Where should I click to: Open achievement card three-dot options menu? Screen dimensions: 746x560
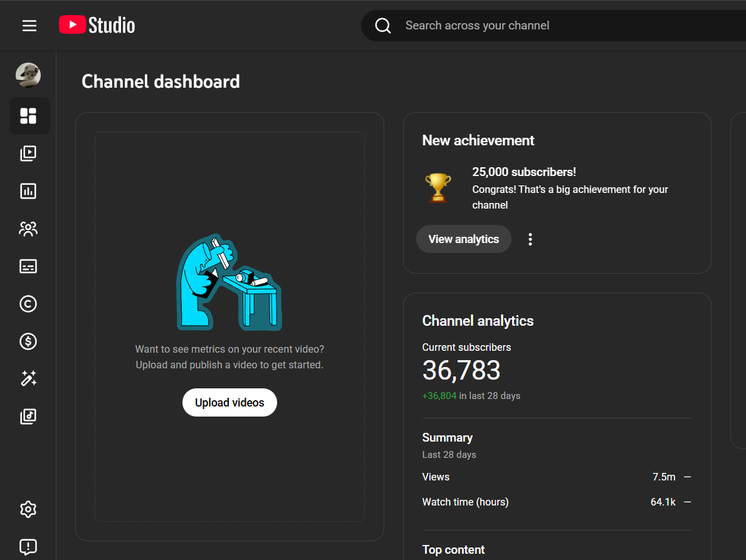coord(530,239)
